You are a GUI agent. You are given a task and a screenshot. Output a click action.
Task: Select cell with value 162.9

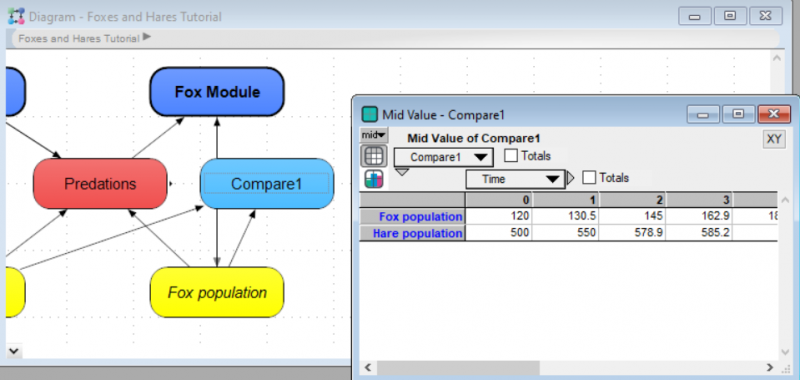pos(699,216)
